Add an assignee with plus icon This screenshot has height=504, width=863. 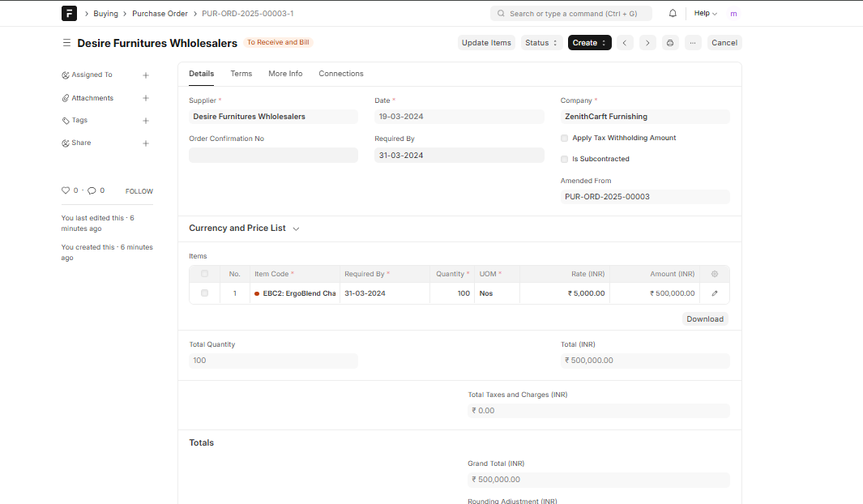(x=146, y=75)
